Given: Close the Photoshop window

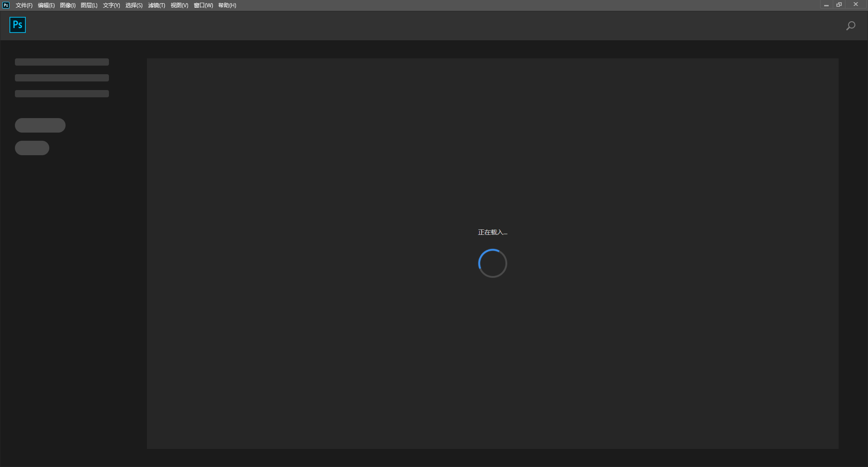Looking at the screenshot, I should point(855,5).
